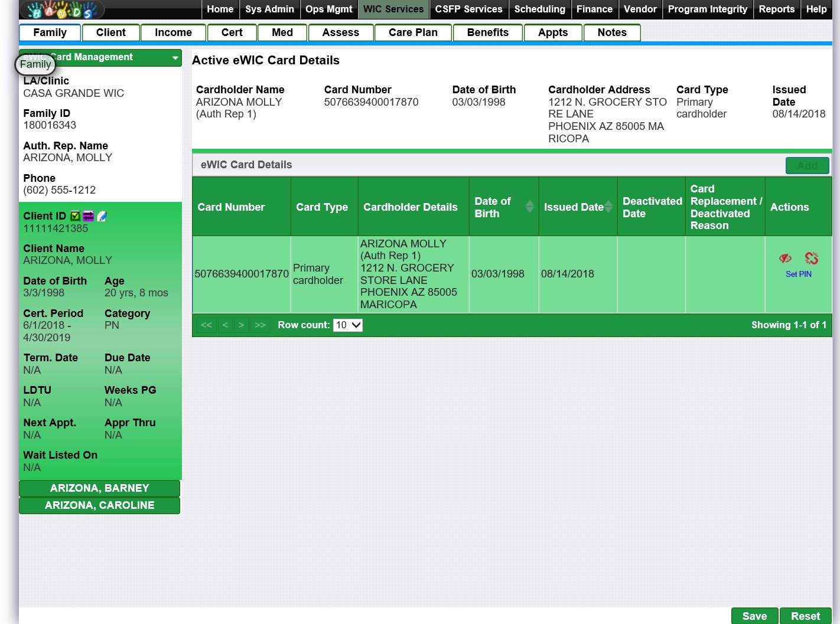This screenshot has height=624, width=840.
Task: Toggle the red crossed-eye icon in Actions
Action: tap(785, 258)
